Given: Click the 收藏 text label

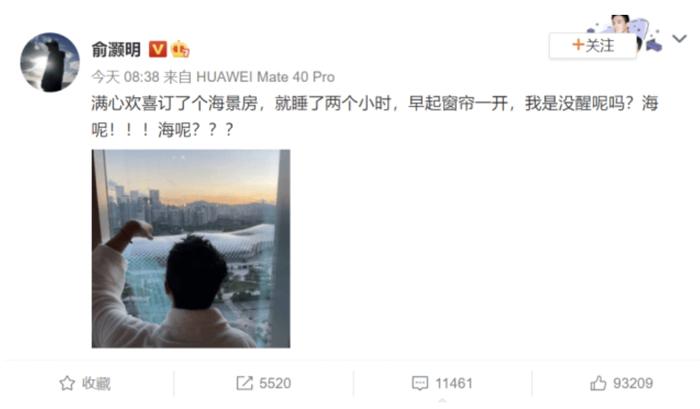Looking at the screenshot, I should point(96,383).
